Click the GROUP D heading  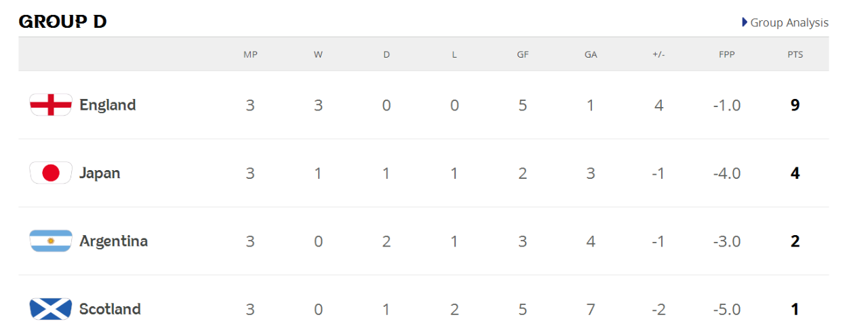pos(62,22)
